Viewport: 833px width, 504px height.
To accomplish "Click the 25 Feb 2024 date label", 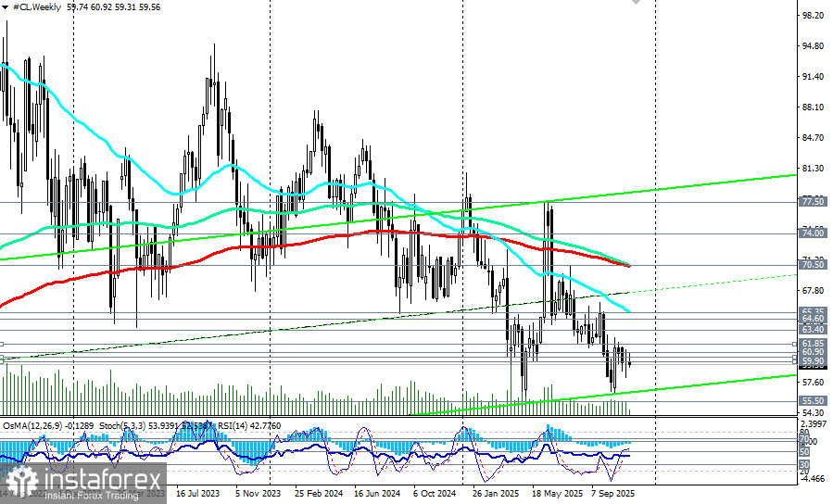I will 317,494.
